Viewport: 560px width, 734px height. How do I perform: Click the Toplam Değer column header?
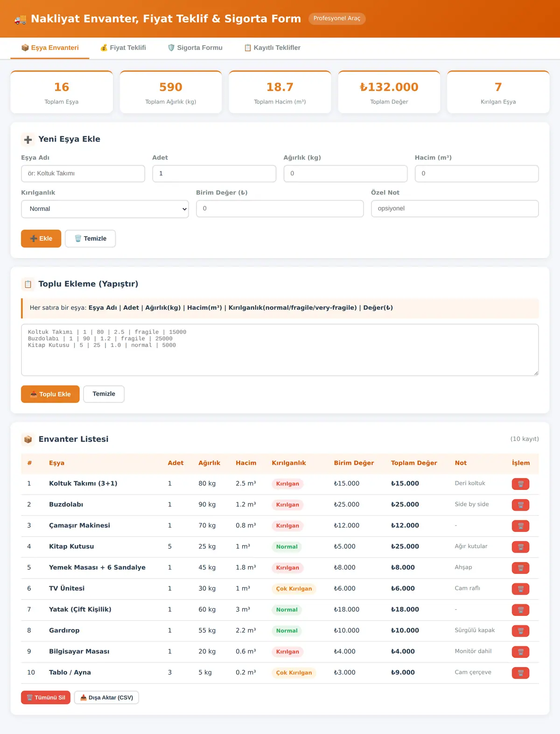click(x=414, y=463)
